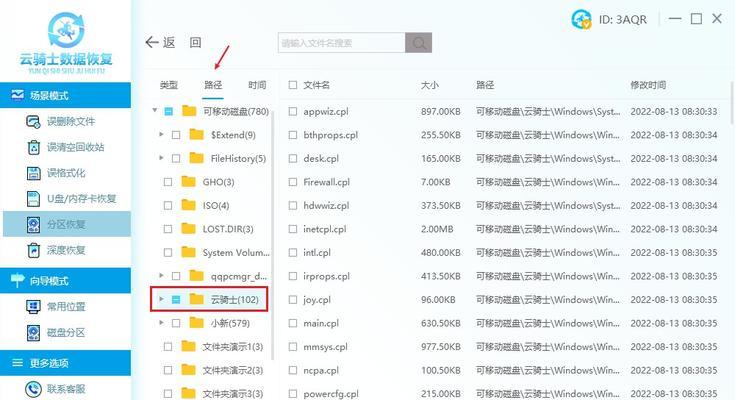Switch to the 路径 tab
The width and height of the screenshot is (735, 400).
[213, 85]
